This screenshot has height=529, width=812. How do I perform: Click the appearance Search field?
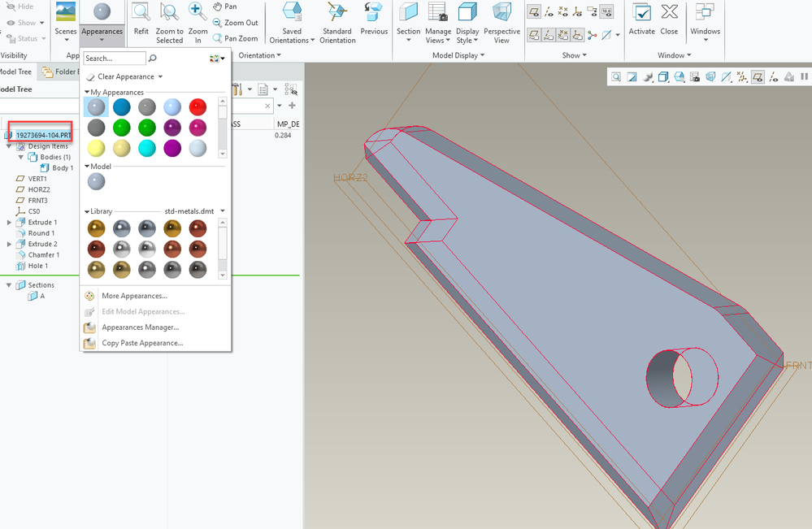pos(115,59)
